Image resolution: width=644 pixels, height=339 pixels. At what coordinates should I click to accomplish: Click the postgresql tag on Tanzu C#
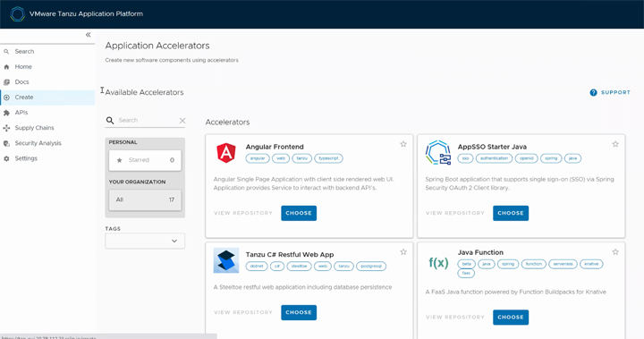[371, 267]
